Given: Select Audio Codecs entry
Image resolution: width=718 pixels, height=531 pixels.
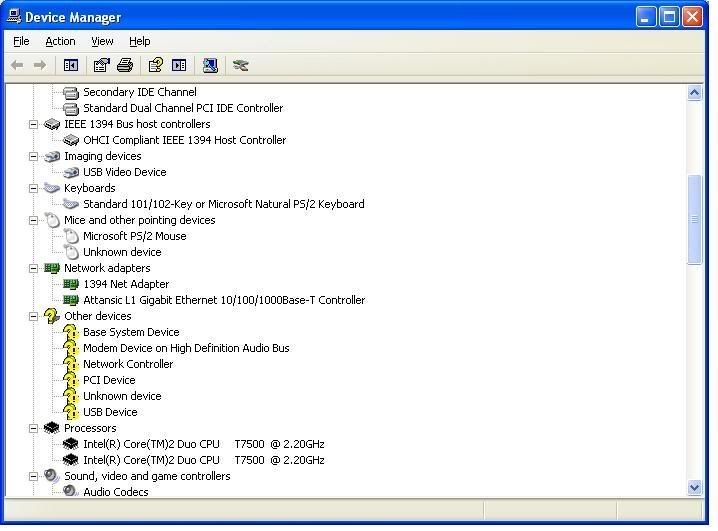Looking at the screenshot, I should pyautogui.click(x=116, y=492).
